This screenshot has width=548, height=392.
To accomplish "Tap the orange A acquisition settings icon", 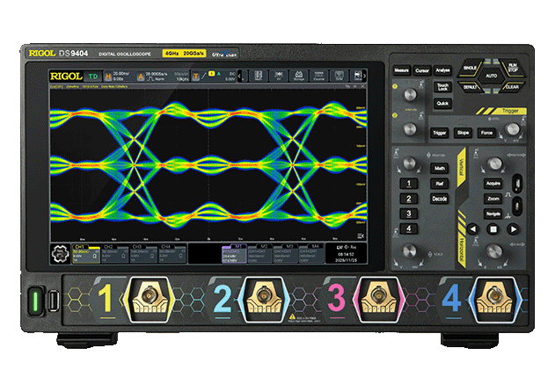I will pos(141,76).
